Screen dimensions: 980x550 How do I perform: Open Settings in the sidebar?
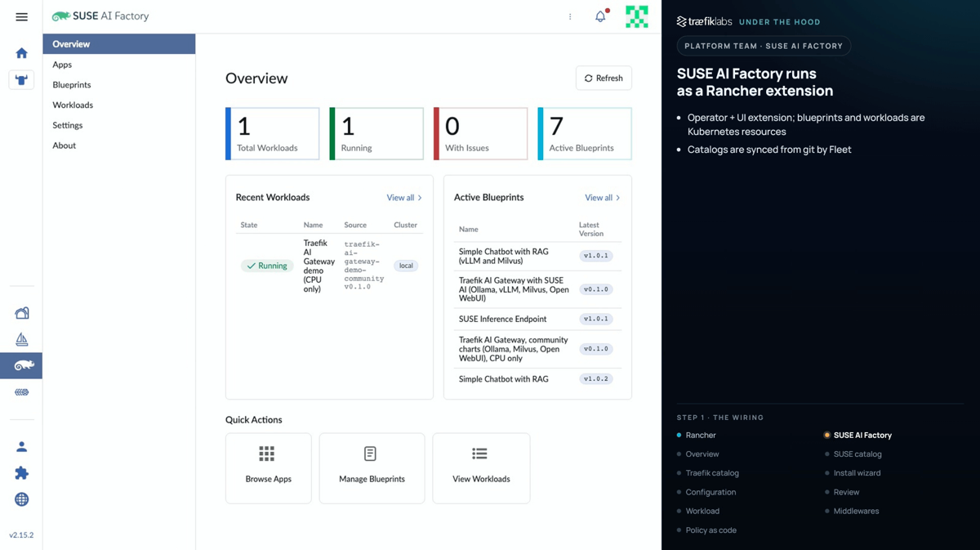pyautogui.click(x=68, y=125)
